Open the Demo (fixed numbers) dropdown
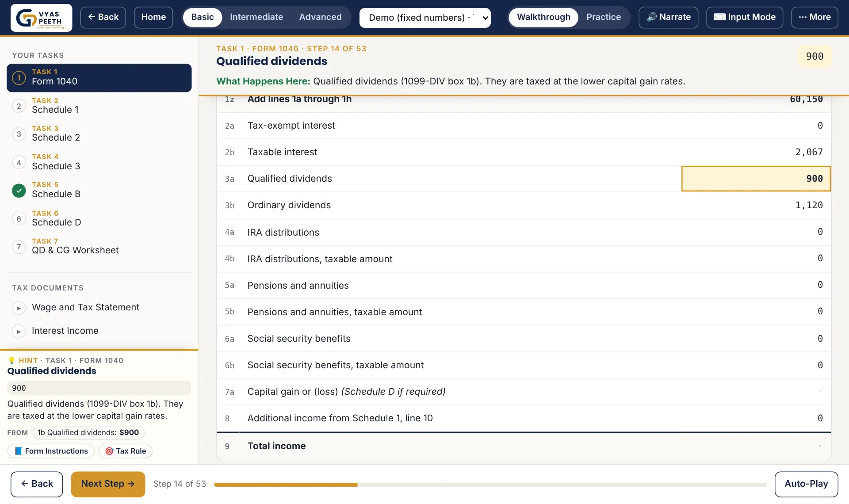 point(425,18)
